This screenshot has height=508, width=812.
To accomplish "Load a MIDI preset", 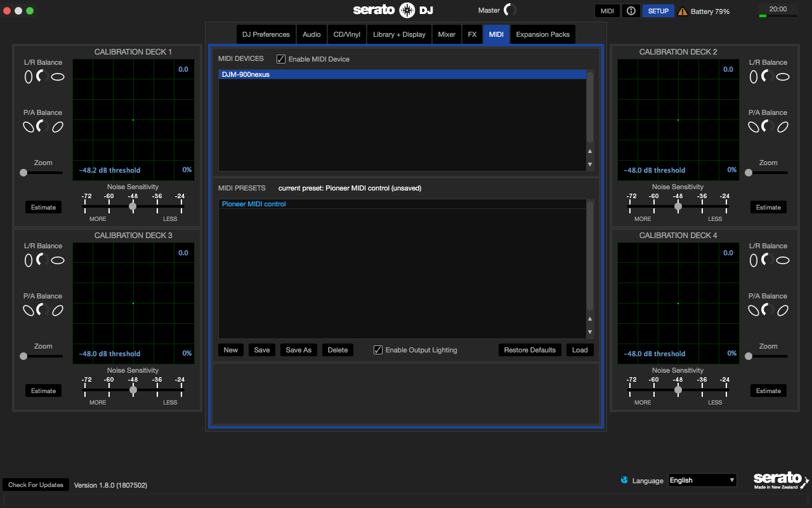I will point(580,350).
